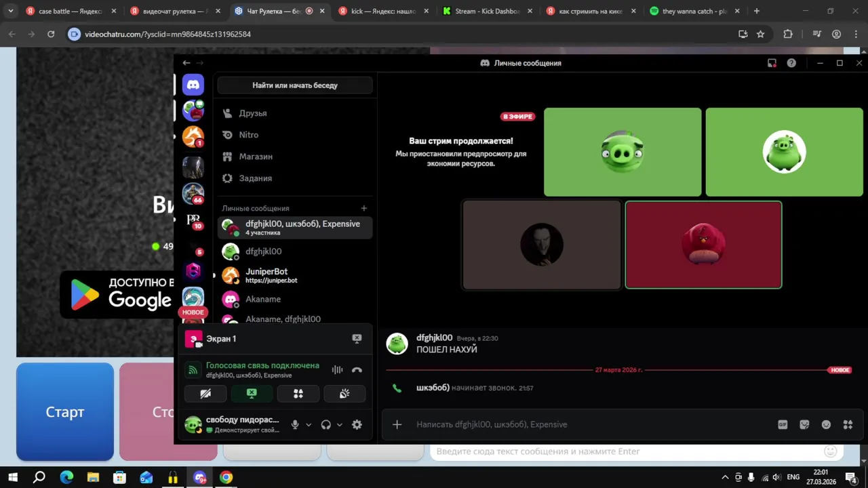This screenshot has width=868, height=488.
Task: Open Discord home direct messages icon
Action: pyautogui.click(x=193, y=85)
